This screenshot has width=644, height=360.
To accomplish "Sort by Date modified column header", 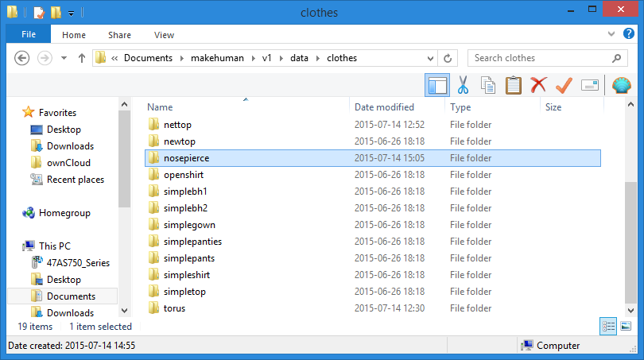I will [384, 107].
